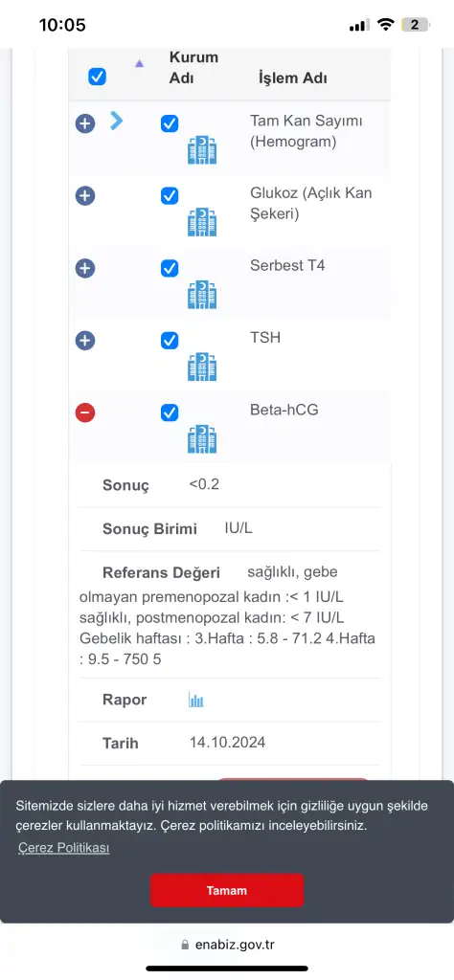The height and width of the screenshot is (980, 454).
Task: Uncheck the Beta-hCG row checkbox
Action: point(170,412)
